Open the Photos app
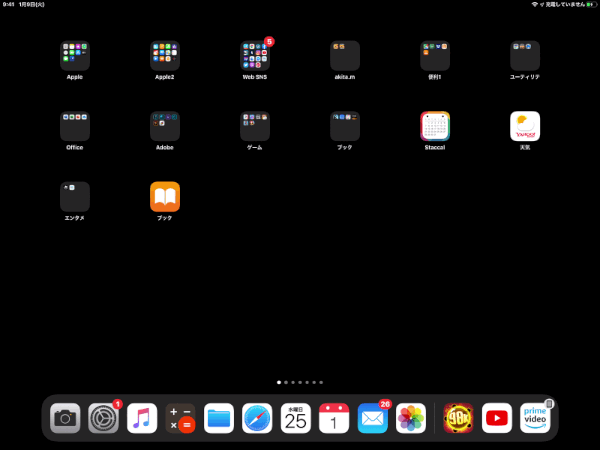The image size is (600, 450). tap(411, 418)
